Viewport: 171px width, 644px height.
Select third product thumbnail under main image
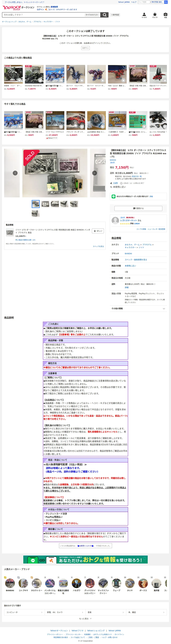click(x=55, y=204)
